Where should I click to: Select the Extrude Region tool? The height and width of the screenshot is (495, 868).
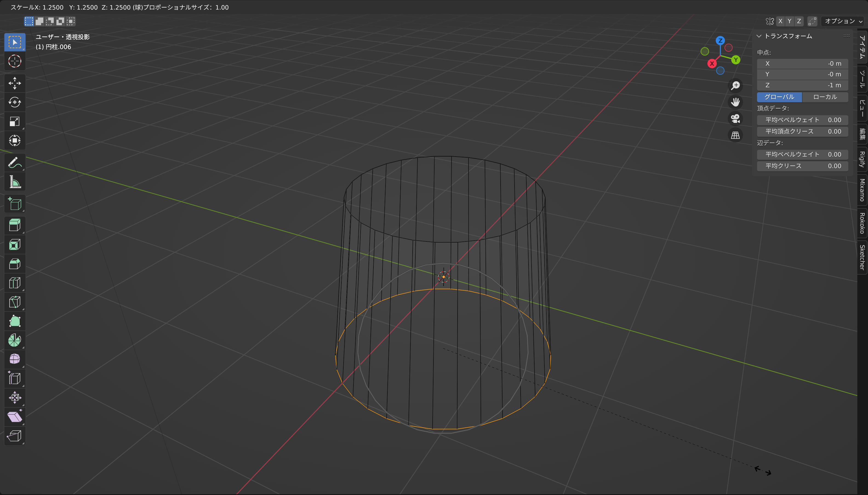[15, 225]
